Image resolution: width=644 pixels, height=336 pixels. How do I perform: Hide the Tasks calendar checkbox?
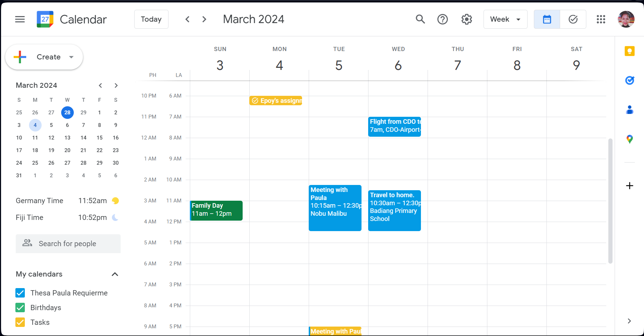20,322
